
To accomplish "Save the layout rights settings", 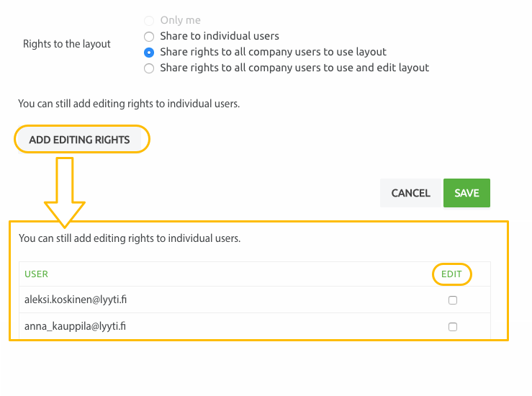I will pos(466,193).
